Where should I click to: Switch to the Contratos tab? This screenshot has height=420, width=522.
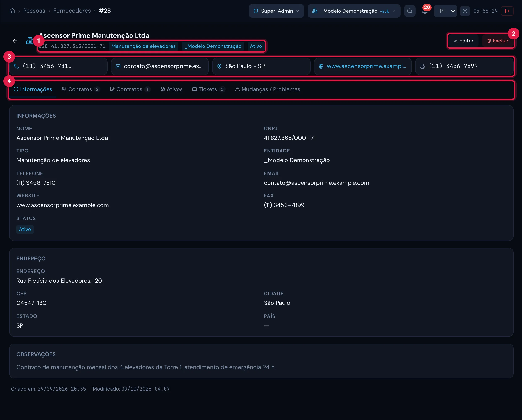click(x=130, y=89)
